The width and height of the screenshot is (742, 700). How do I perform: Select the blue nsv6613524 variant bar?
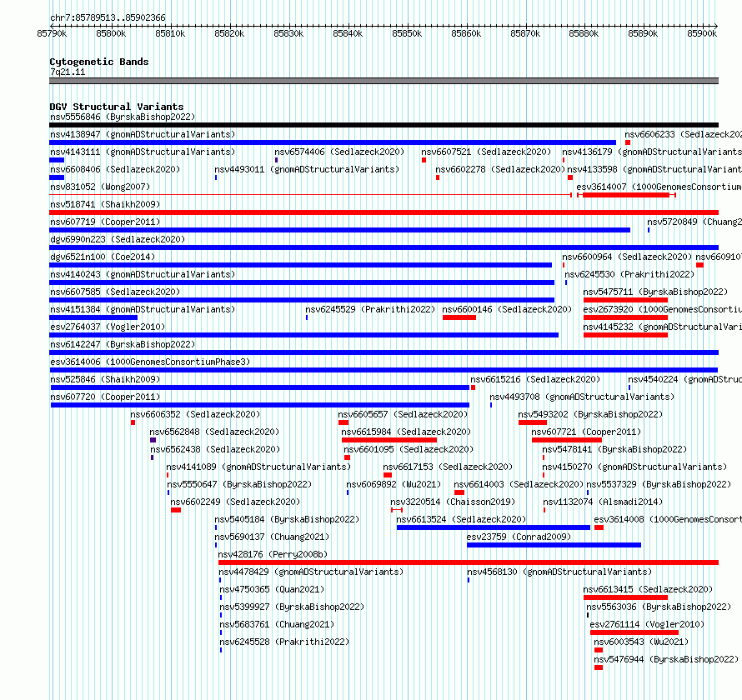[493, 527]
